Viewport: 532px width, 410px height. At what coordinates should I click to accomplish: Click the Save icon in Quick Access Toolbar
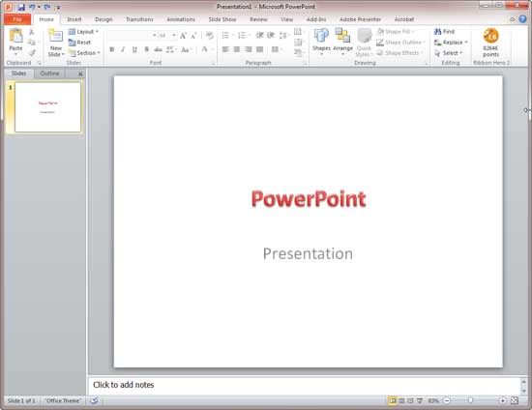pos(21,7)
